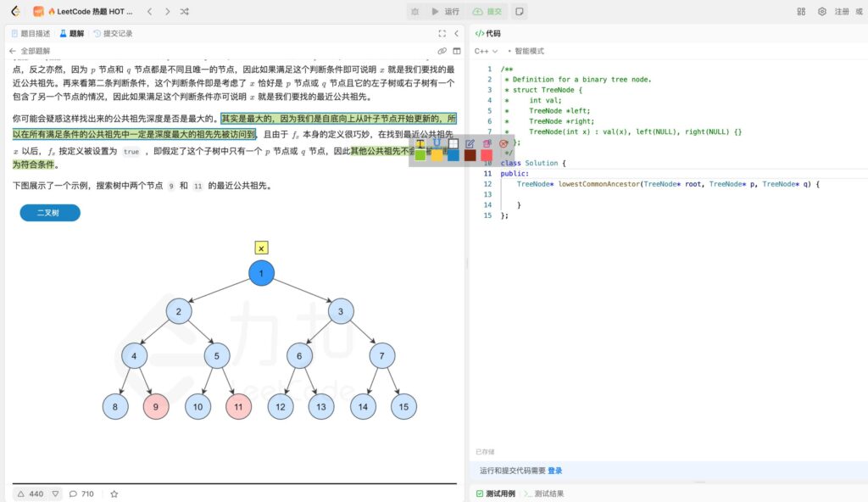Choose the yellow highlight color swatch
Image resolution: width=868 pixels, height=502 pixels.
[x=437, y=156]
